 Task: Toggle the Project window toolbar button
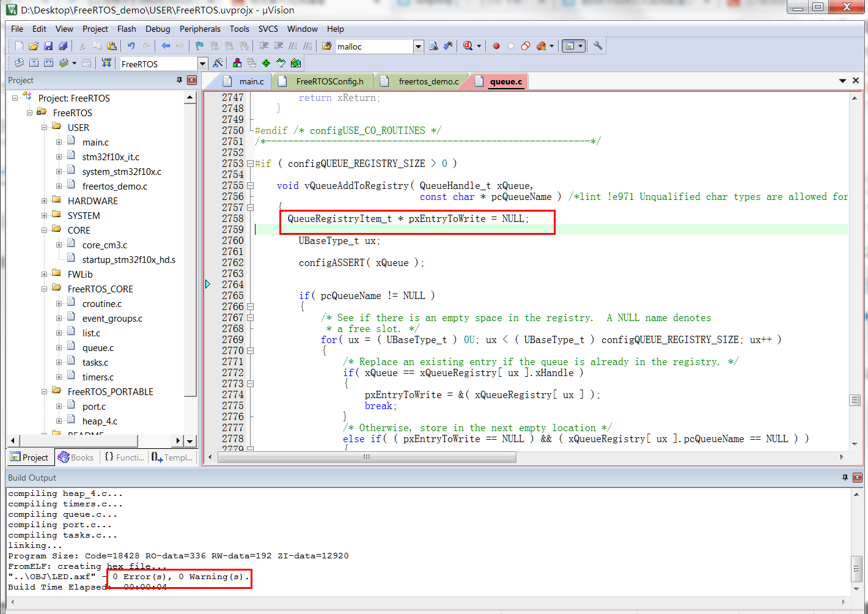pyautogui.click(x=570, y=46)
